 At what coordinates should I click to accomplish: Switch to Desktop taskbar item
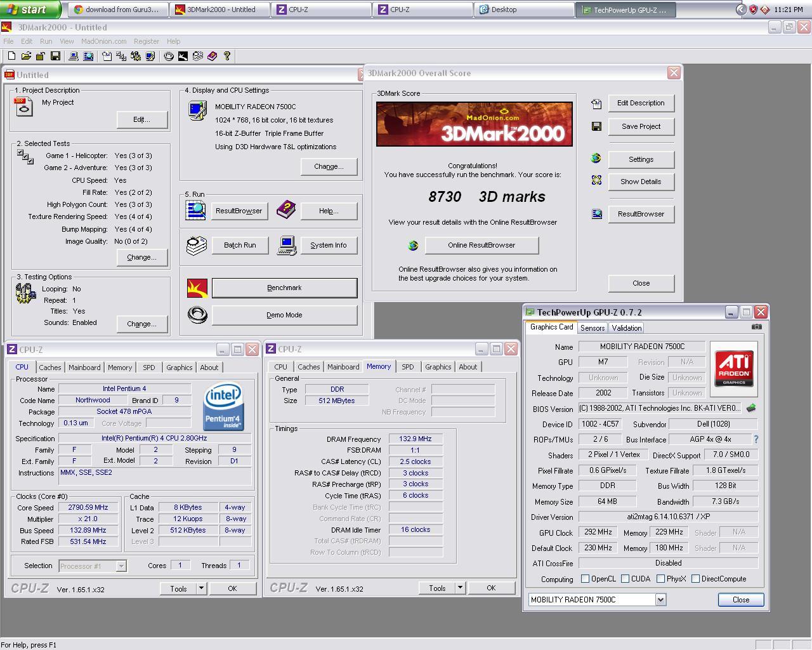(524, 10)
